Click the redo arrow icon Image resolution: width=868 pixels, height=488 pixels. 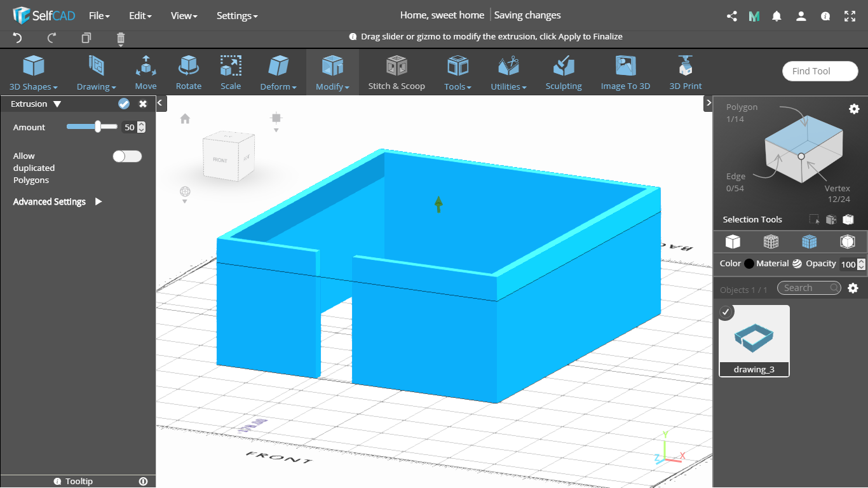[52, 38]
